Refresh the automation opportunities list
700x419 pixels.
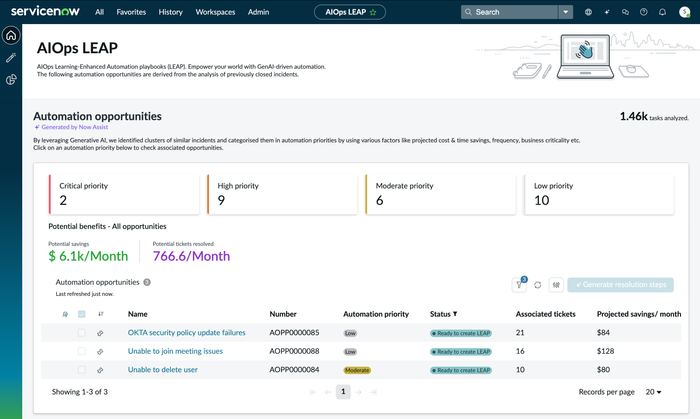point(538,285)
